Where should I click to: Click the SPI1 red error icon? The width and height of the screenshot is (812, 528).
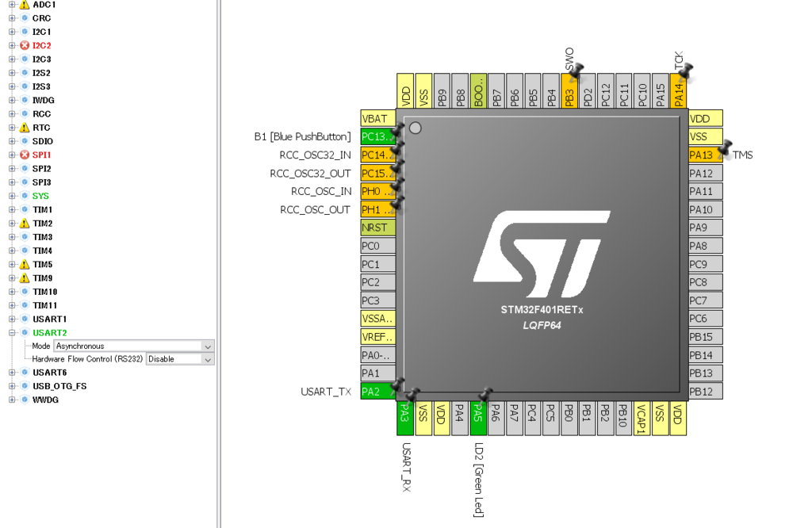[25, 155]
